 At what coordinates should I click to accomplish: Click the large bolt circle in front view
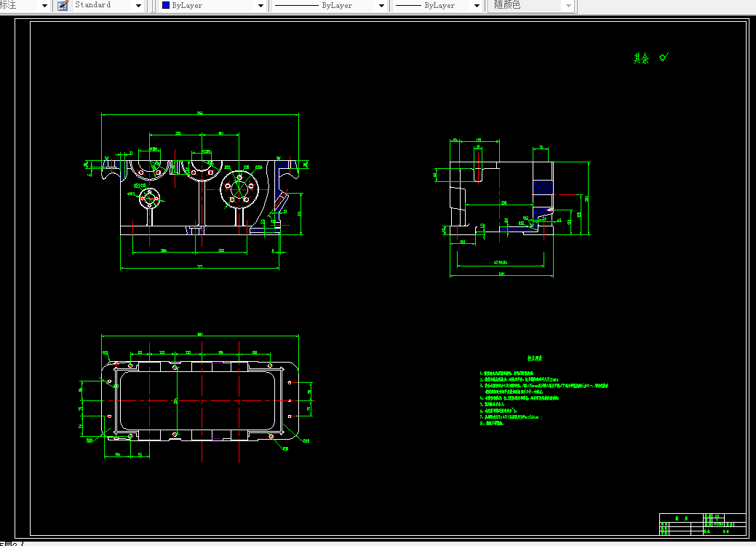point(239,188)
